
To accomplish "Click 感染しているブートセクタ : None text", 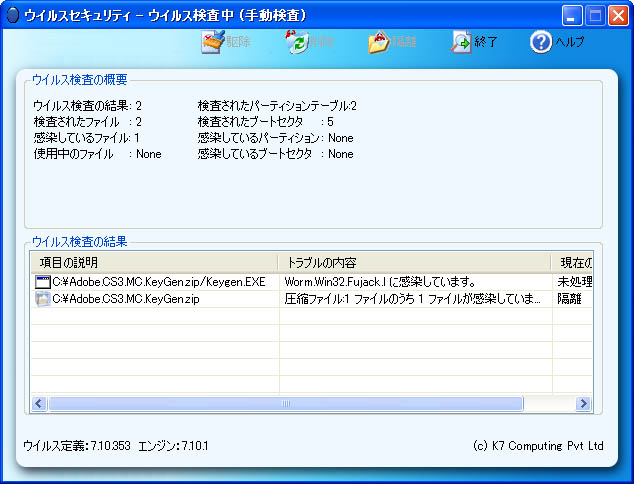I will point(276,154).
